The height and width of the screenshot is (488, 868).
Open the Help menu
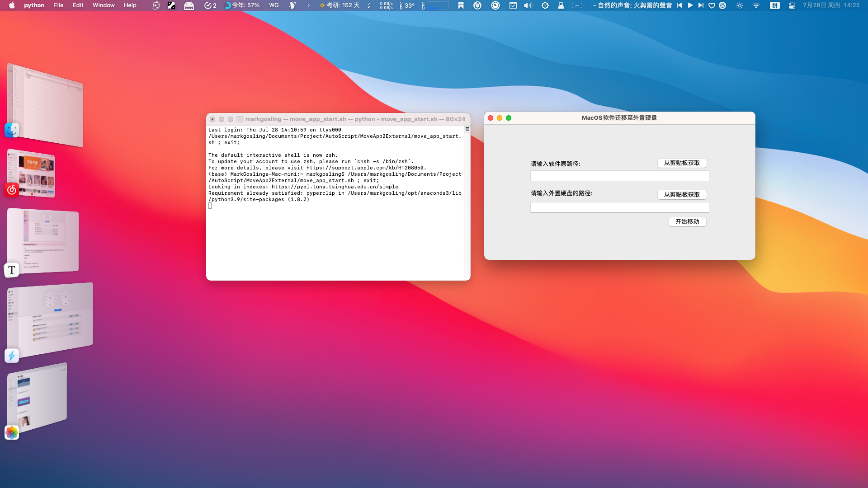click(130, 5)
